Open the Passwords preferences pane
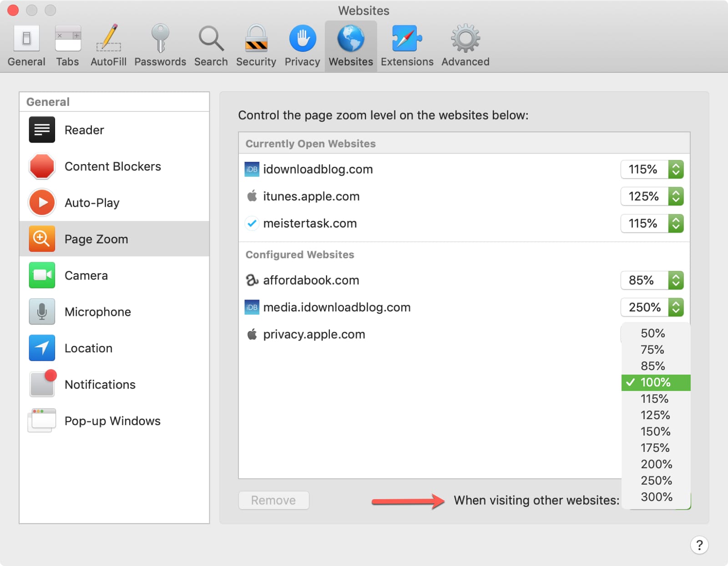Screen dimensions: 728x566 pyautogui.click(x=160, y=46)
